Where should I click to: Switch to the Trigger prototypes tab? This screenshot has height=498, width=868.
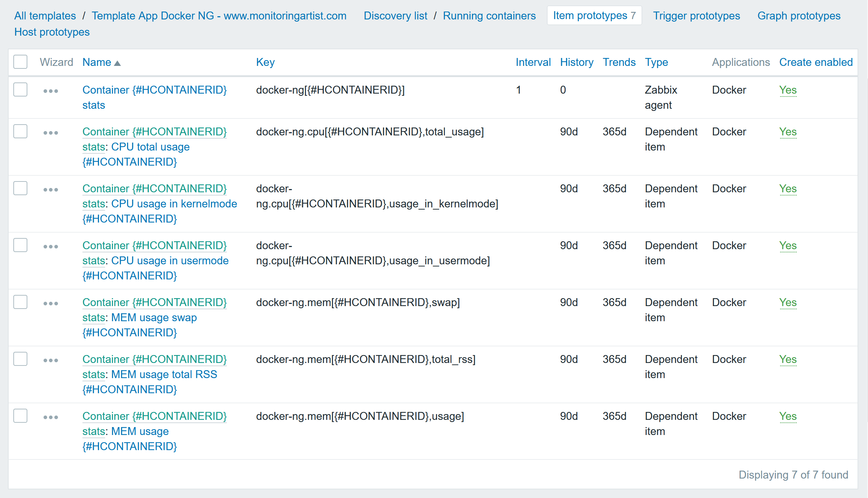696,15
